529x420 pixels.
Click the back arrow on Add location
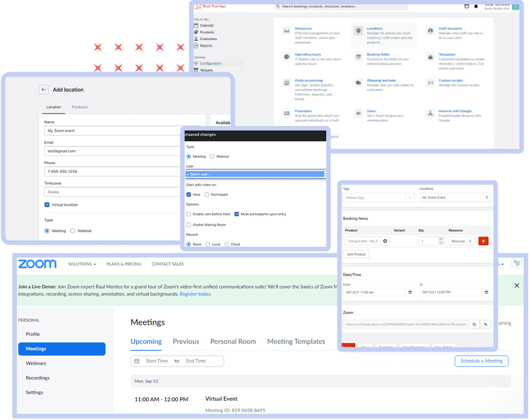[44, 89]
